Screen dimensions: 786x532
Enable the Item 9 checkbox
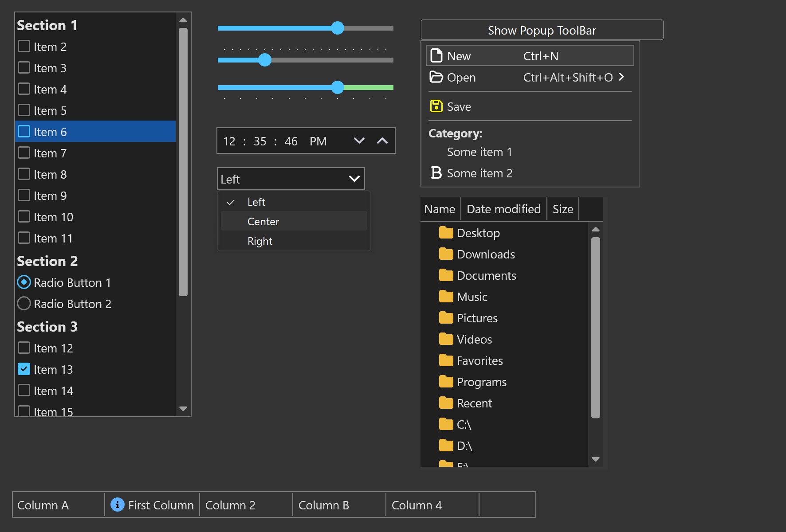coord(24,196)
